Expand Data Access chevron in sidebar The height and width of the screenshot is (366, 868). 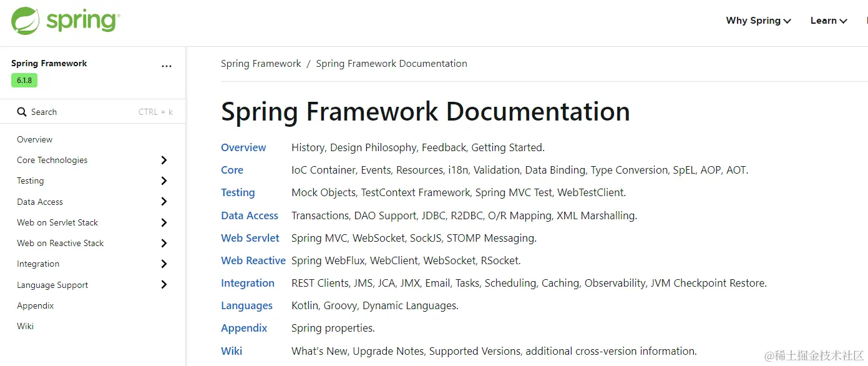[164, 201]
